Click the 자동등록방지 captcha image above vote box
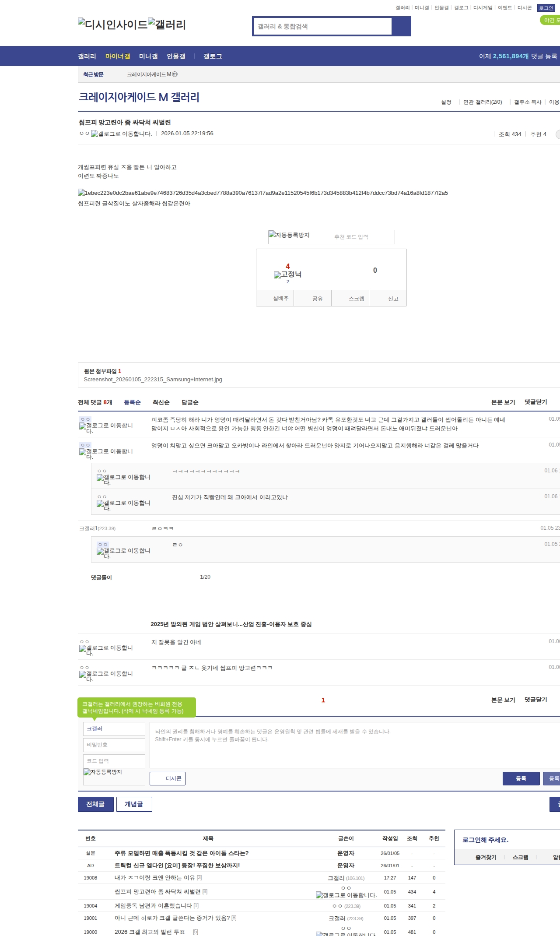The image size is (560, 936). [289, 235]
